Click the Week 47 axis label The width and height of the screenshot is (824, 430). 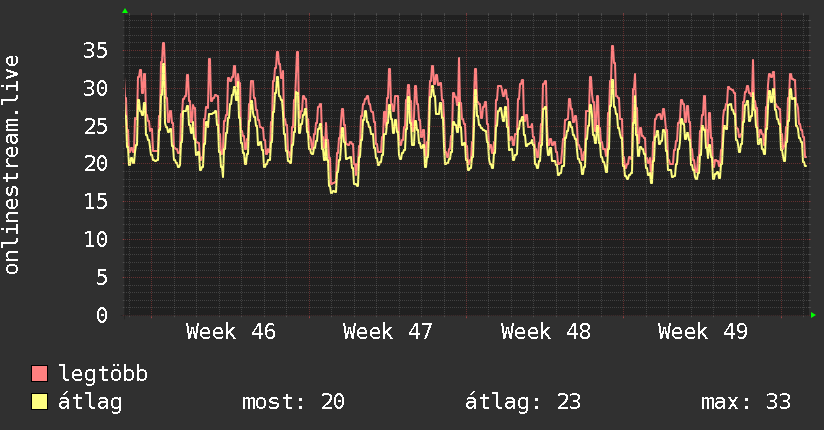388,332
